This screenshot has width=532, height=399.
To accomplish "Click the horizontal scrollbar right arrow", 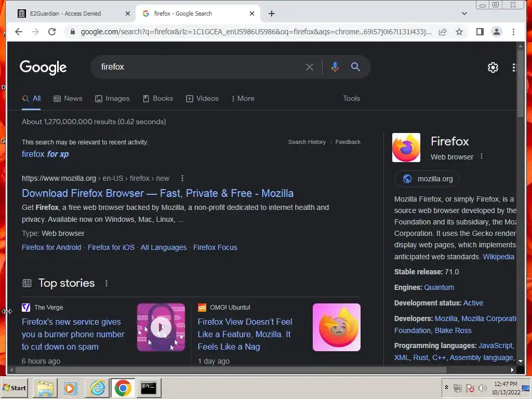I will pyautogui.click(x=512, y=370).
